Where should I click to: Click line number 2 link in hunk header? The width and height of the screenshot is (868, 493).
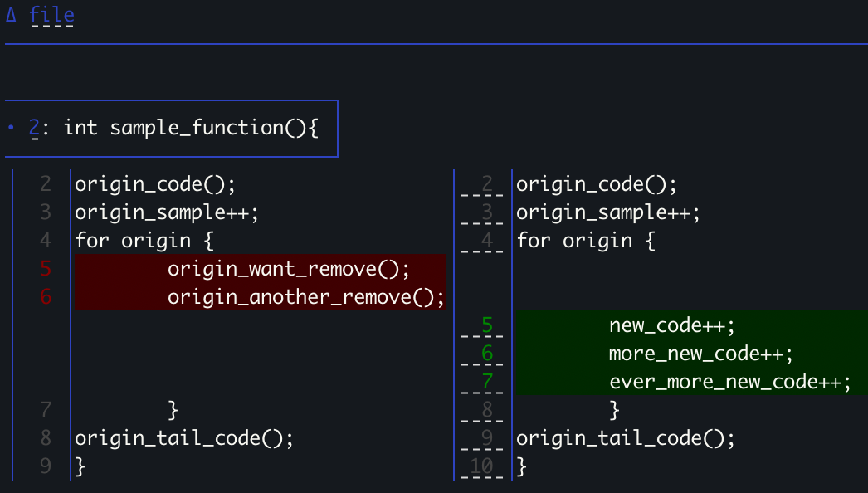point(34,128)
